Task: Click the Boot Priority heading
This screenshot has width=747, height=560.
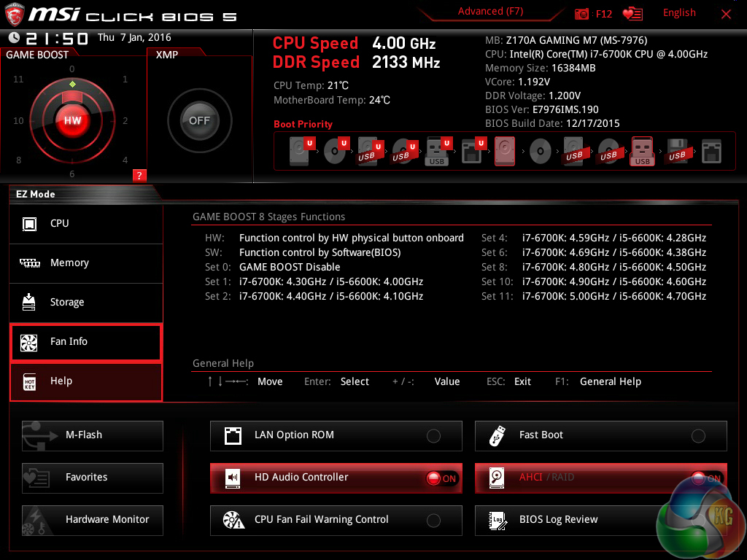Action: (x=303, y=124)
